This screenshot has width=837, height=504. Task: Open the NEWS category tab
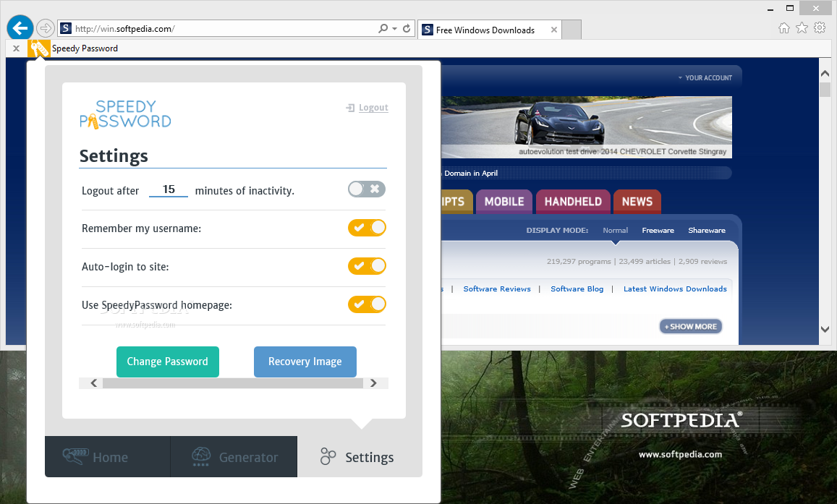(637, 202)
